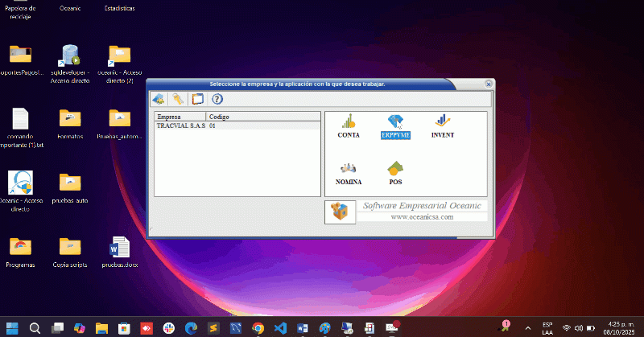Click the key icon in the toolbar
644x337 pixels.
[178, 99]
